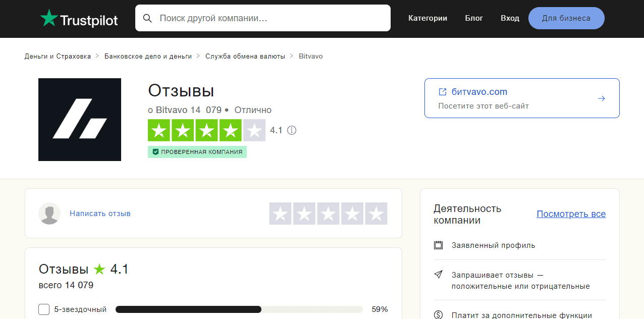Click the search magnifier icon
The height and width of the screenshot is (319, 644).
coord(147,18)
